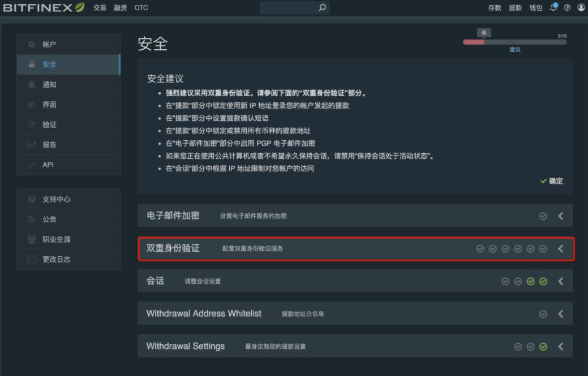
Task: Click the first grey Withdrawal Settings check
Action: (518, 347)
